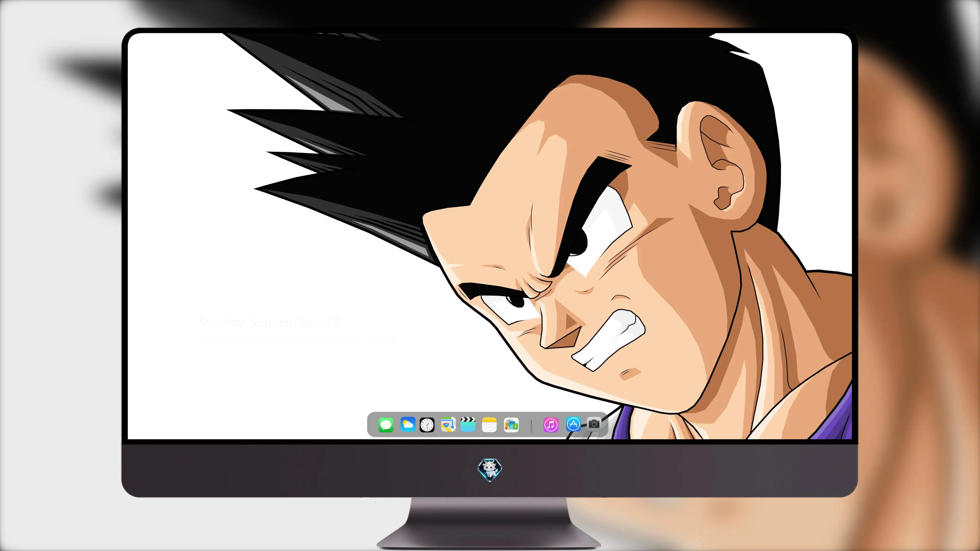Open the Camera app in the dock
The height and width of the screenshot is (551, 980).
(594, 424)
